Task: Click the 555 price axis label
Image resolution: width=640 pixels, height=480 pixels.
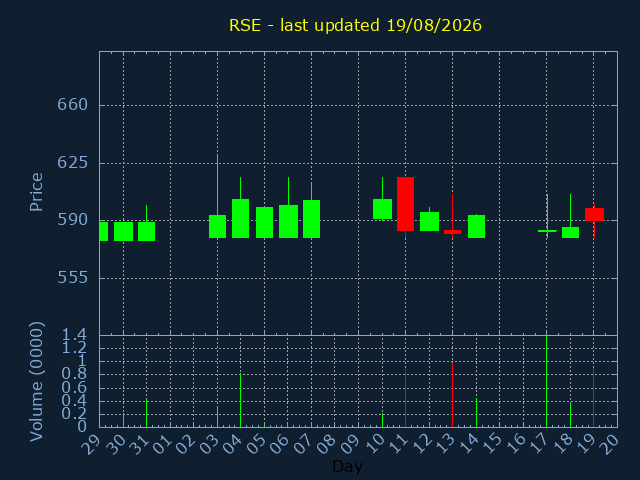Action: tap(72, 278)
